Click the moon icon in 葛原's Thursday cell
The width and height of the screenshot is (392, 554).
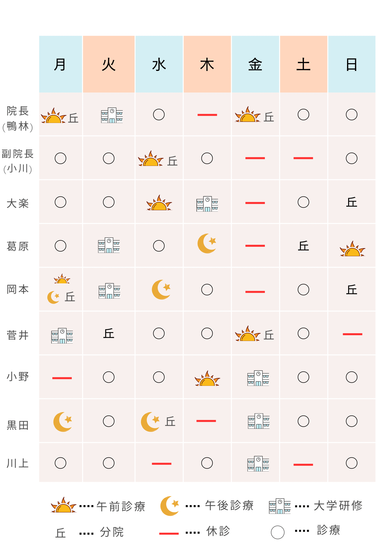(207, 243)
